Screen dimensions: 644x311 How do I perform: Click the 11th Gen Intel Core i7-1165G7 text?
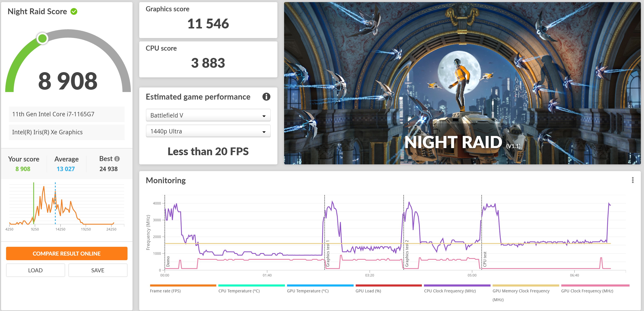[53, 114]
